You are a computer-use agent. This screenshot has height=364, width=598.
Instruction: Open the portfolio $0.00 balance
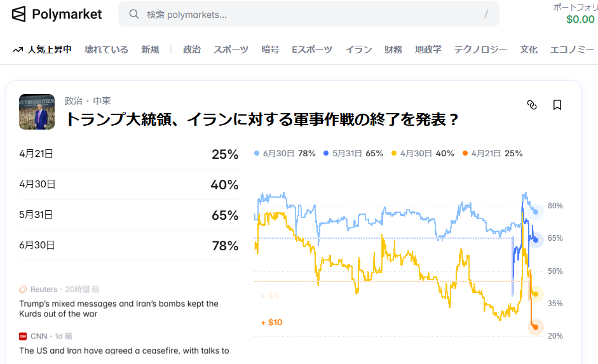(x=580, y=19)
